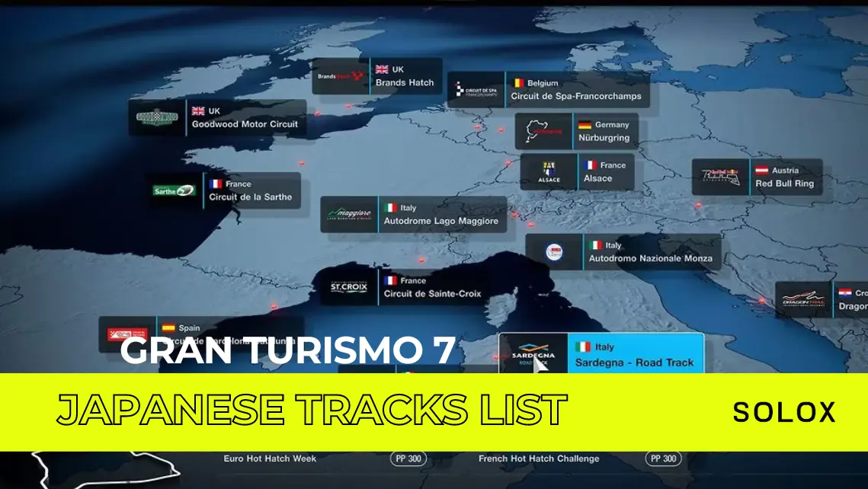The width and height of the screenshot is (868, 489).
Task: Click the Japanese Tracks List headline
Action: [x=312, y=409]
